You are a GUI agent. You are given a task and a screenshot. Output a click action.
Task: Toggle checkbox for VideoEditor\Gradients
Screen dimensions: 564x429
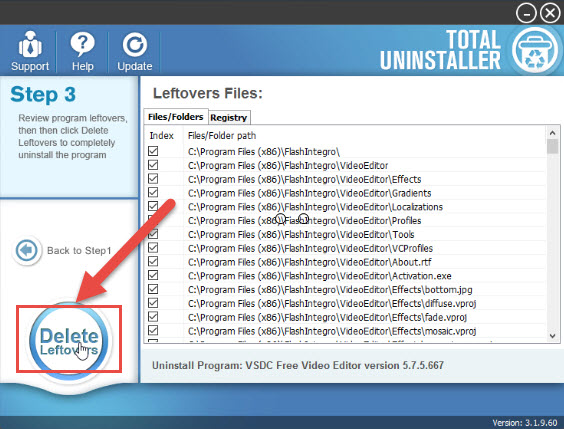tap(153, 192)
